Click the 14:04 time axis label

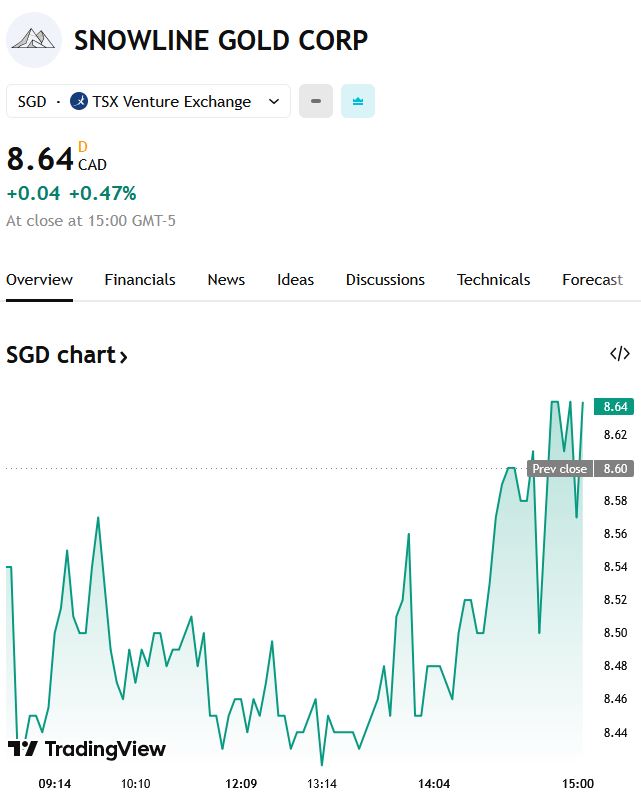pyautogui.click(x=434, y=784)
